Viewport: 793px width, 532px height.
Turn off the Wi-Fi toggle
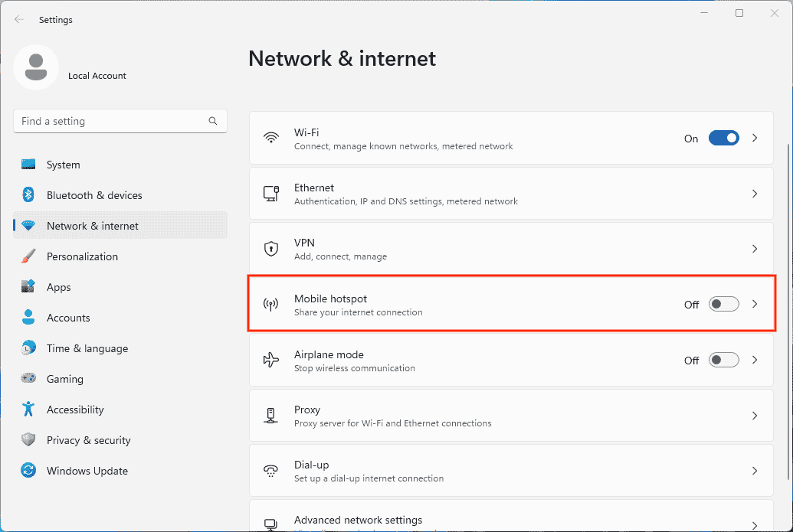click(724, 138)
